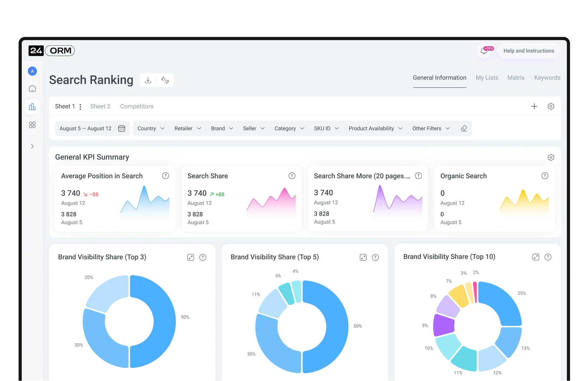This screenshot has width=588, height=381.
Task: Expand Brand Visibility Share (Top 3) chart
Action: (190, 257)
